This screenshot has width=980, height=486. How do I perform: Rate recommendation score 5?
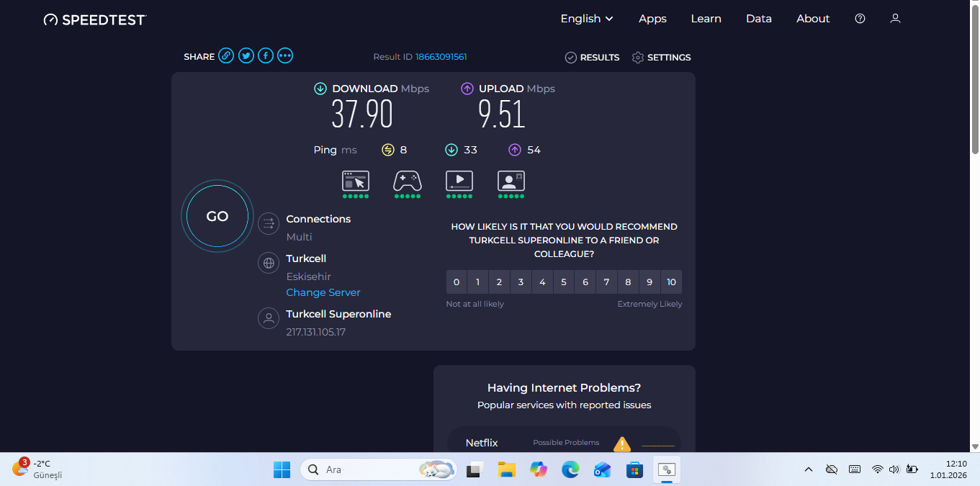click(564, 282)
